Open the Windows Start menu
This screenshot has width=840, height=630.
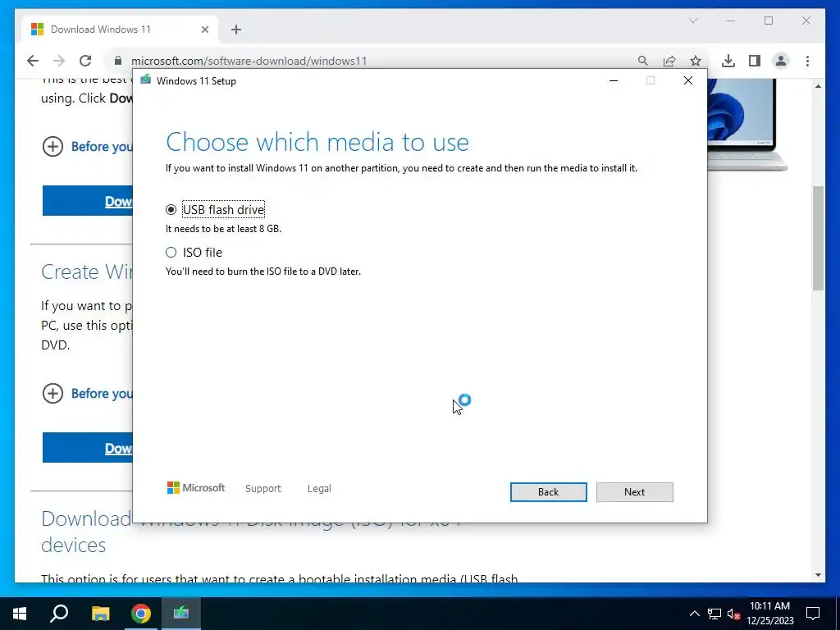click(x=20, y=614)
